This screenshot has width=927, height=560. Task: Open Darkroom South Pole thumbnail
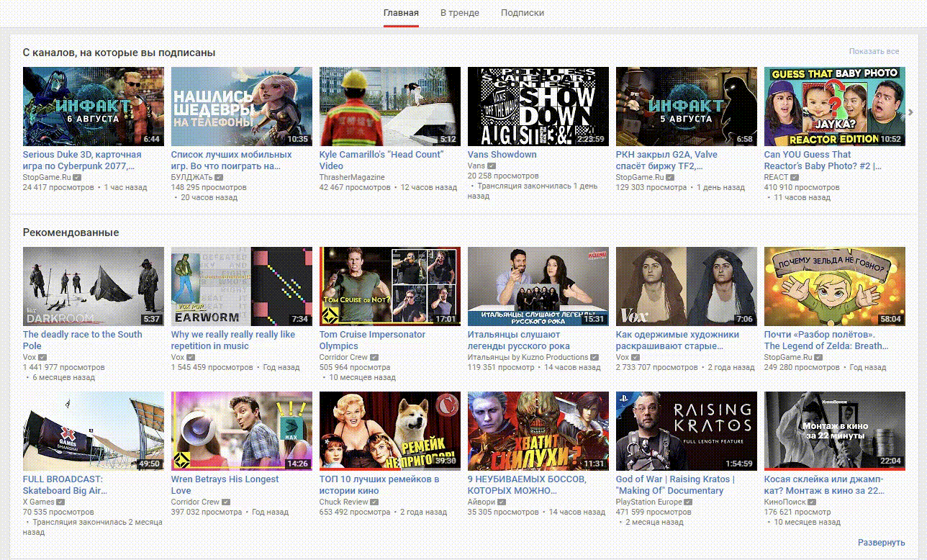pyautogui.click(x=94, y=286)
